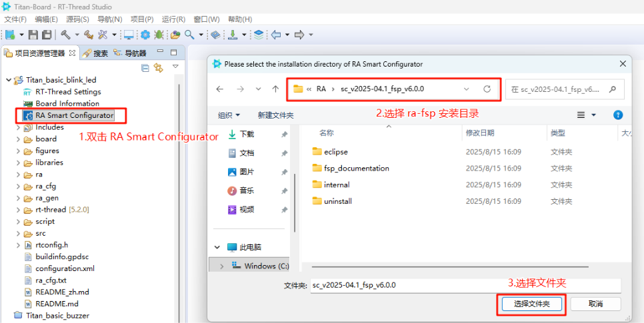The image size is (644, 323).
Task: Open the address bar path dropdown
Action: click(x=466, y=89)
